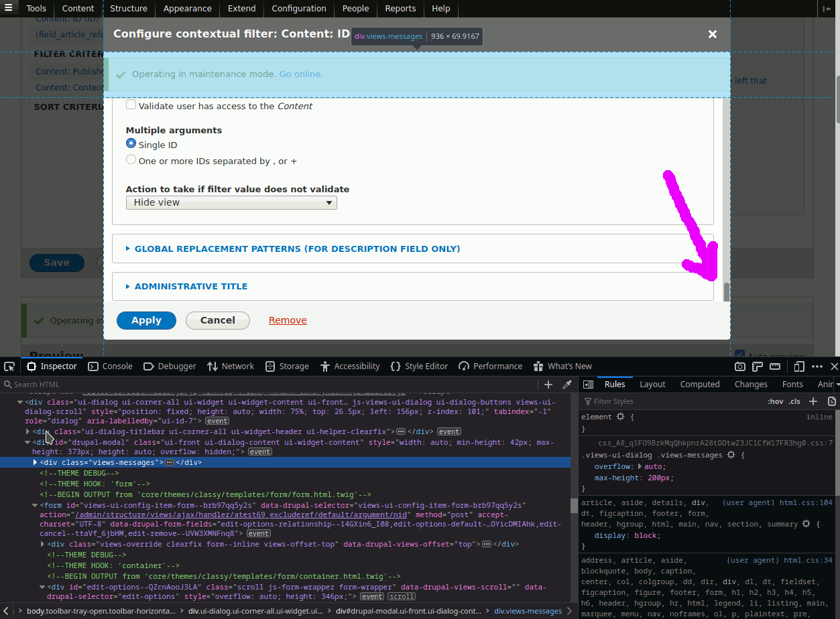The height and width of the screenshot is (619, 840).
Task: Expand the Administrative Title section
Action: pos(191,286)
